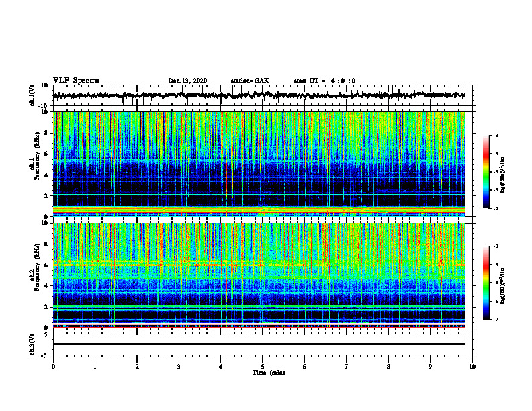Click the ch.2 colorbar log(PSD) unit label
Screen dimensions: 532x411
(x=503, y=286)
